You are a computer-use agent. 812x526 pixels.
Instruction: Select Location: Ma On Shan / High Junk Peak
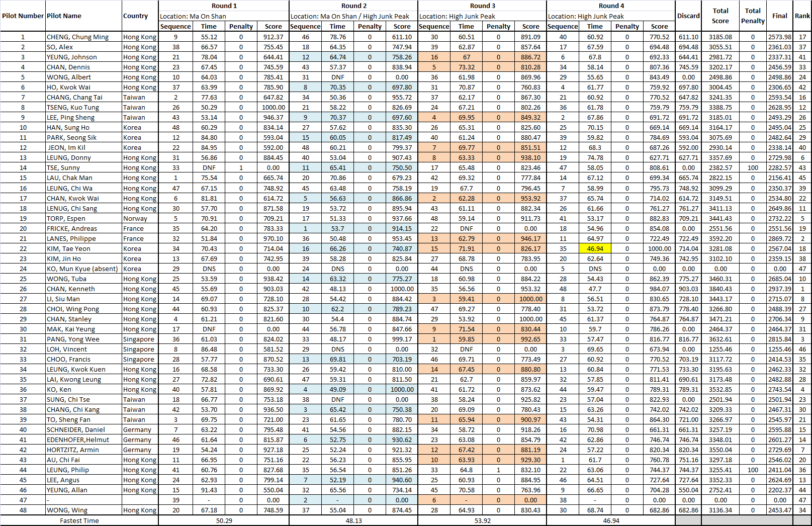pyautogui.click(x=350, y=17)
